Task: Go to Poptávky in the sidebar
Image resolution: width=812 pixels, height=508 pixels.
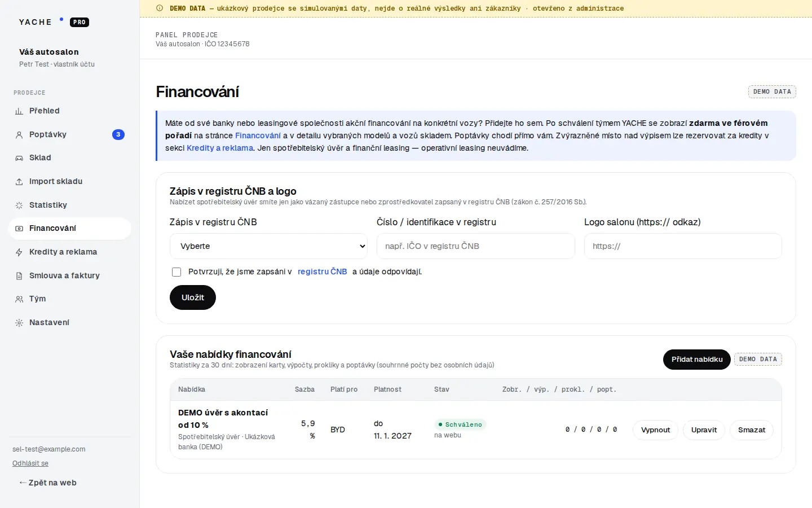Action: coord(70,134)
